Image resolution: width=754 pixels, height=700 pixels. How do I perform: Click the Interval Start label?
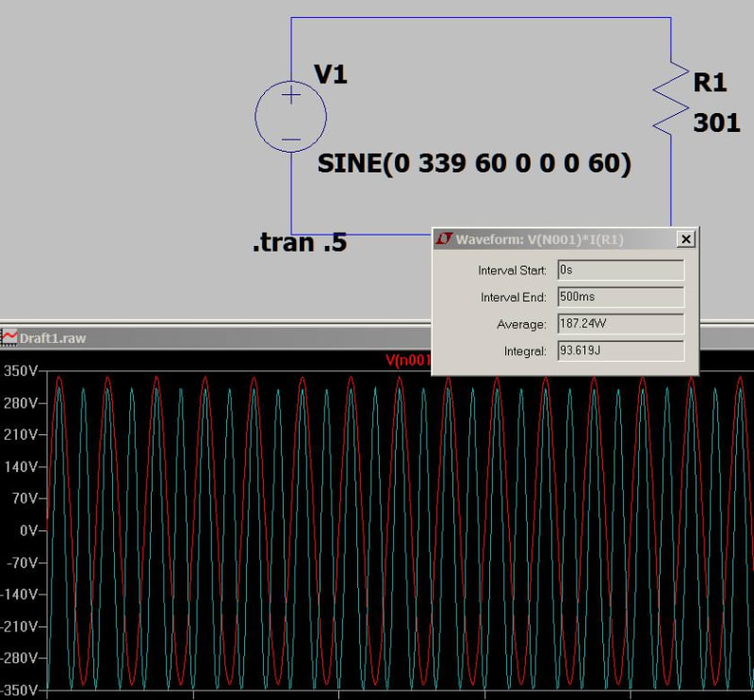coord(512,270)
